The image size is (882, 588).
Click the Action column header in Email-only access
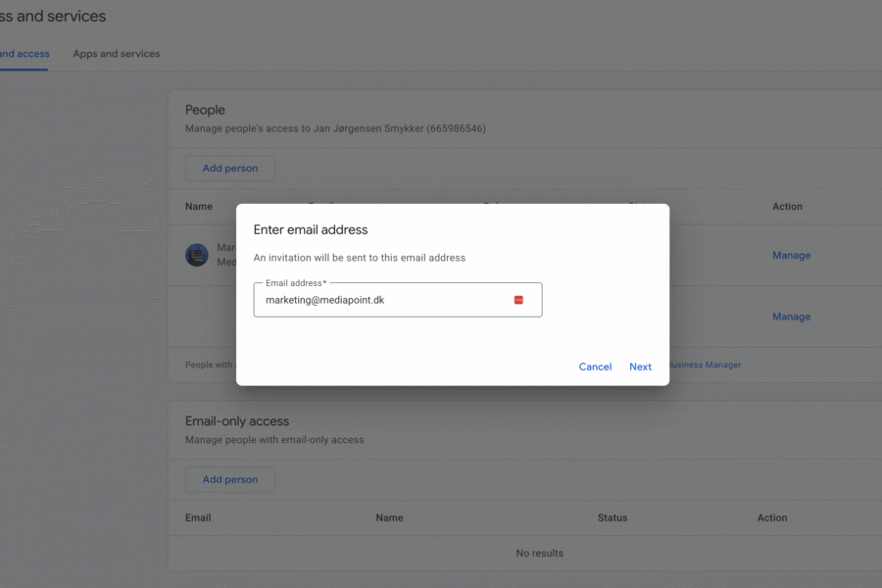(772, 517)
